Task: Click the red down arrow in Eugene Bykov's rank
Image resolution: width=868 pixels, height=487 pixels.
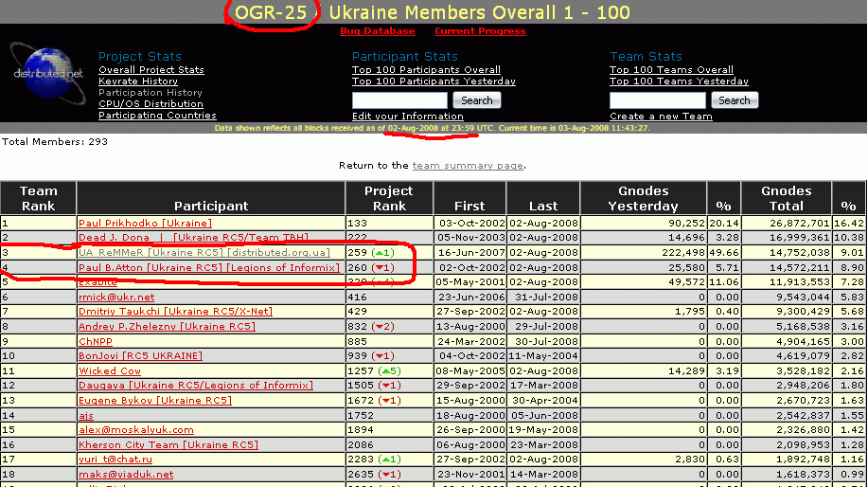Action: [x=386, y=401]
